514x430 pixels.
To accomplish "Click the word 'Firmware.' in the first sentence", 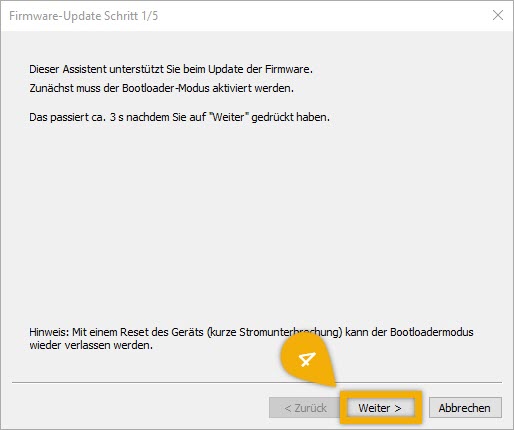I will [289, 69].
